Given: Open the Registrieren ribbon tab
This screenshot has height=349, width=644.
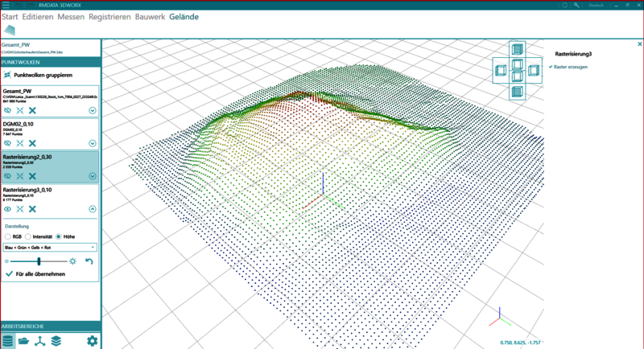Looking at the screenshot, I should 109,17.
